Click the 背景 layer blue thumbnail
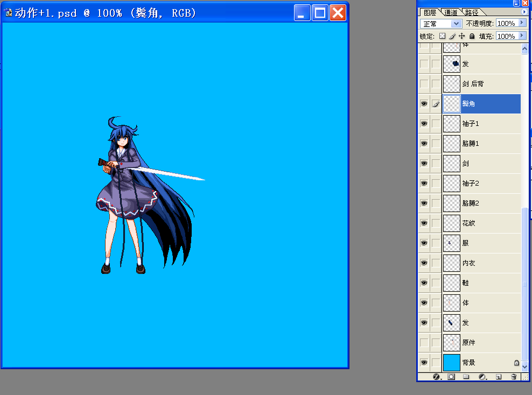The image size is (532, 395). coord(452,363)
